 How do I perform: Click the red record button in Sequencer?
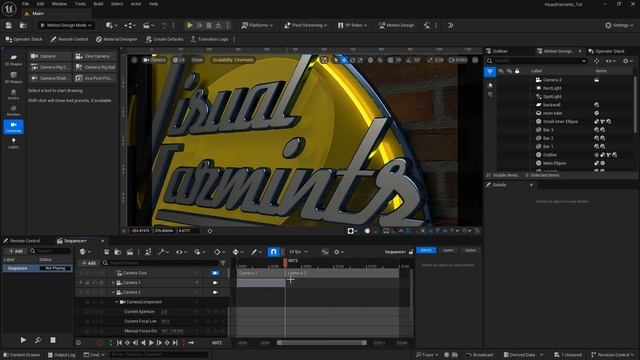point(100,343)
